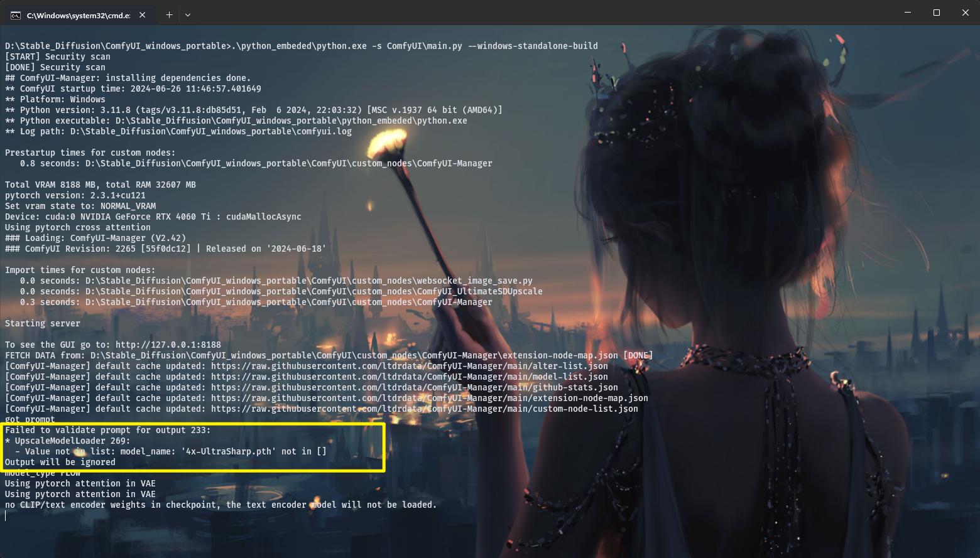Maximize the terminal window
This screenshot has height=558, width=980.
click(x=936, y=13)
